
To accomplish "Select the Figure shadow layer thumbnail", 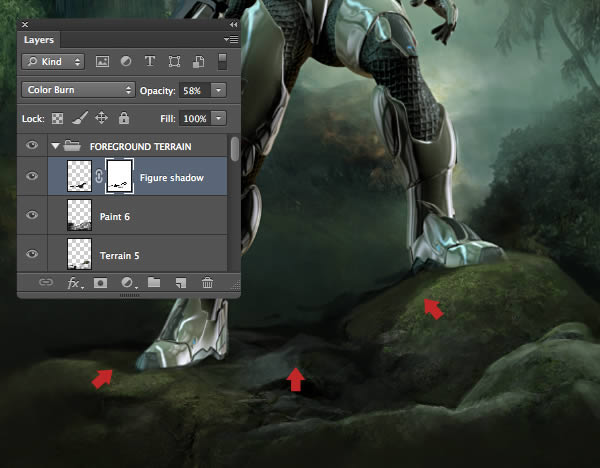I will [79, 176].
